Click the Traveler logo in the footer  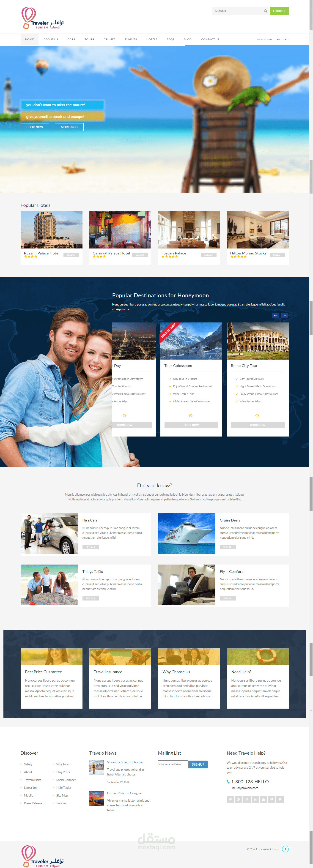point(42,856)
